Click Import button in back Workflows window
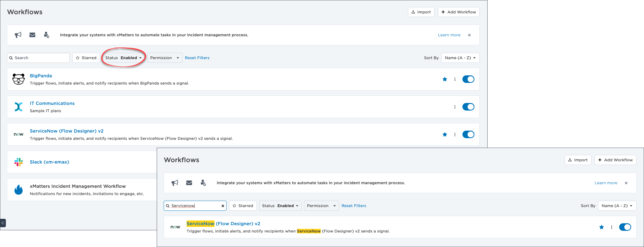This screenshot has width=644, height=247. 421,12
